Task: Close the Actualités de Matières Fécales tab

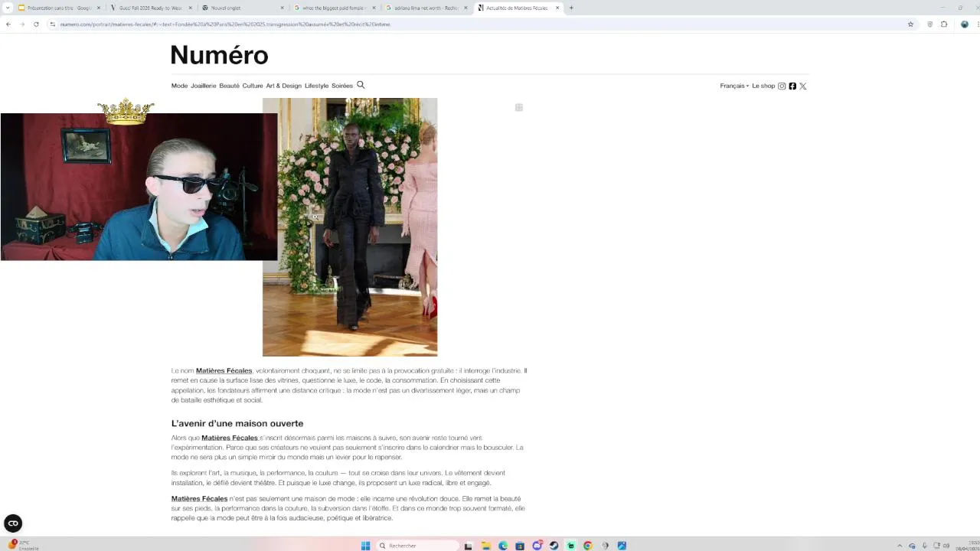Action: tap(557, 8)
